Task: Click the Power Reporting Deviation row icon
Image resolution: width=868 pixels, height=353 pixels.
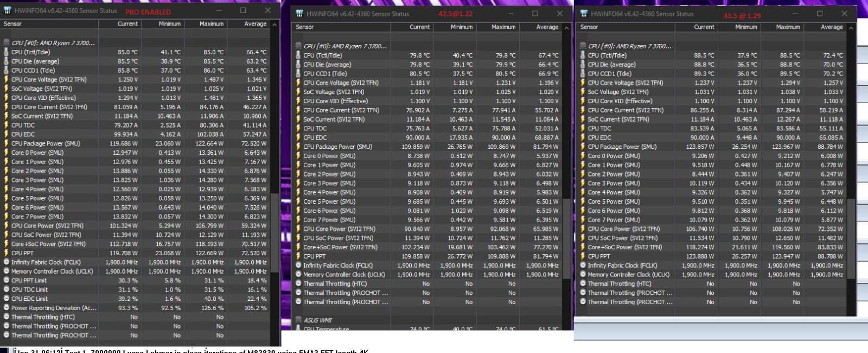Action: (7, 307)
